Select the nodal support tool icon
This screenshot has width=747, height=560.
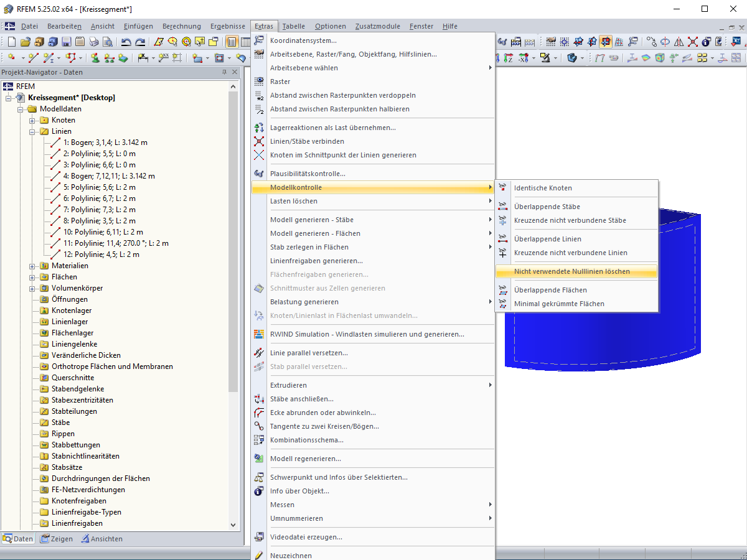[95, 57]
